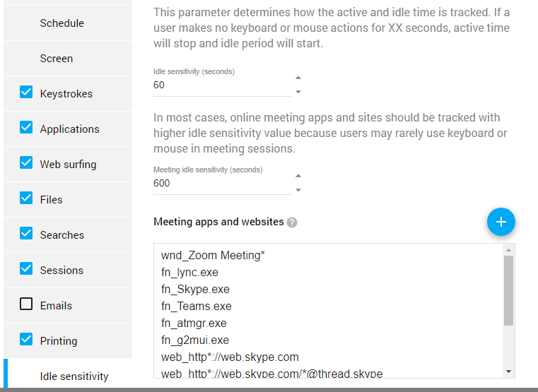This screenshot has height=392, width=538.
Task: Decrease Meeting idle sensitivity with down arrow
Action: click(298, 190)
